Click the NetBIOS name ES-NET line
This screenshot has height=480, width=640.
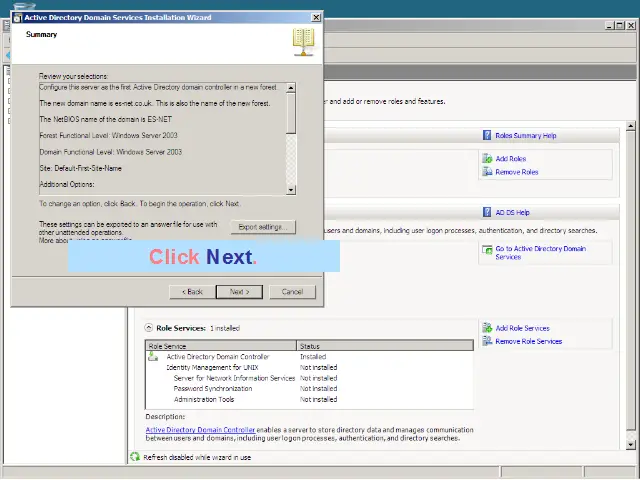(x=105, y=119)
